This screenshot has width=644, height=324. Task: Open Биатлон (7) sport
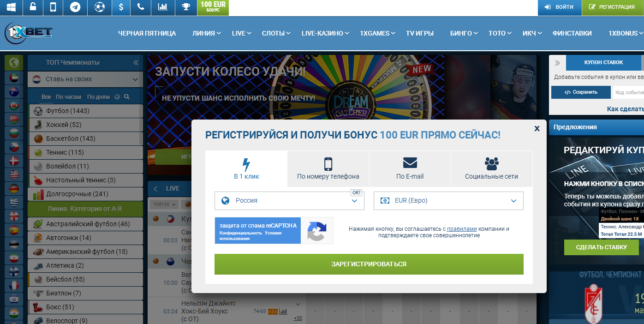click(85, 293)
